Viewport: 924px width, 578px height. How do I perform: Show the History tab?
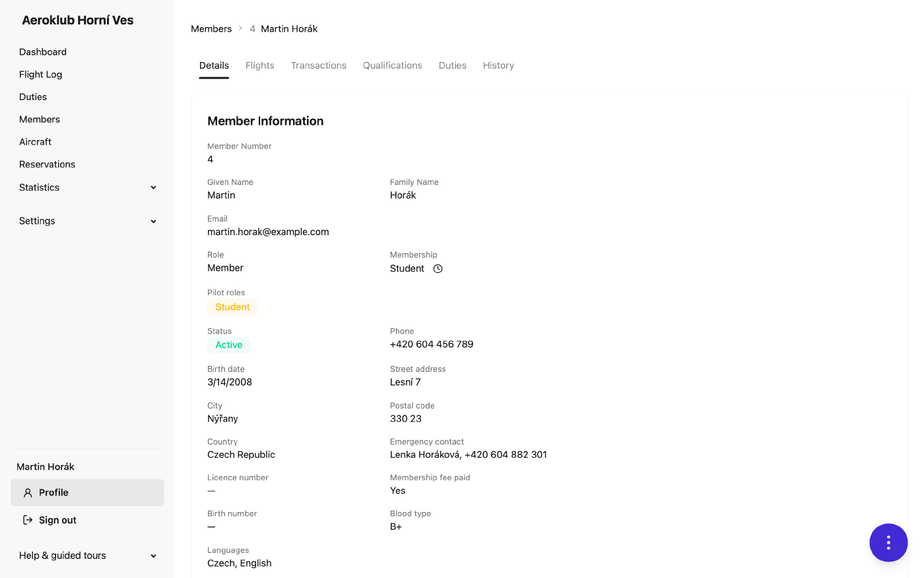click(x=498, y=65)
